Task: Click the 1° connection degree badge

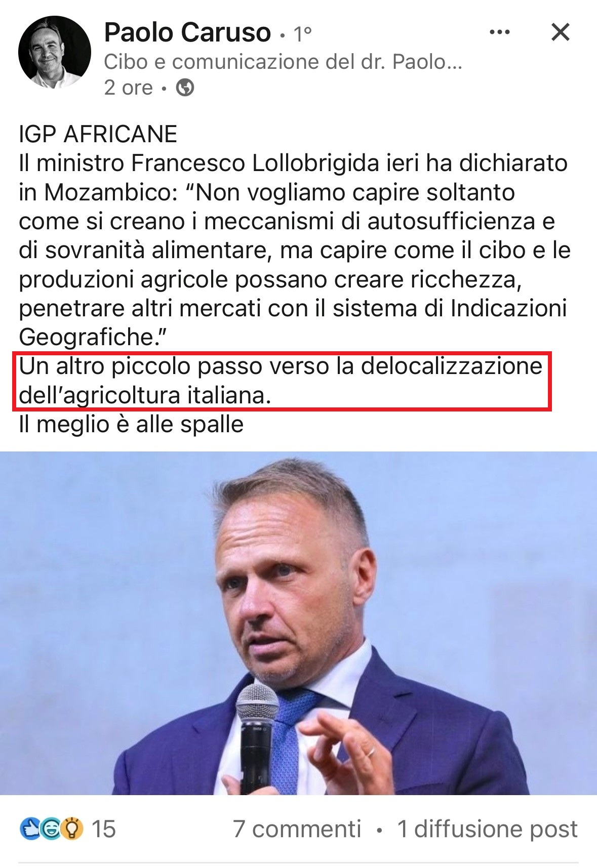Action: [303, 34]
